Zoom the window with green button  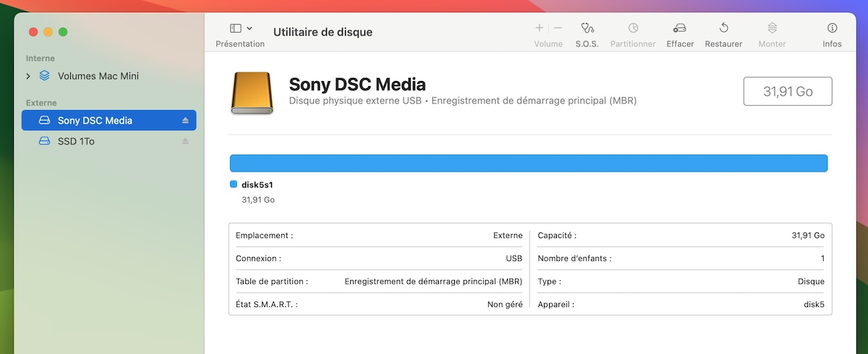coord(63,32)
